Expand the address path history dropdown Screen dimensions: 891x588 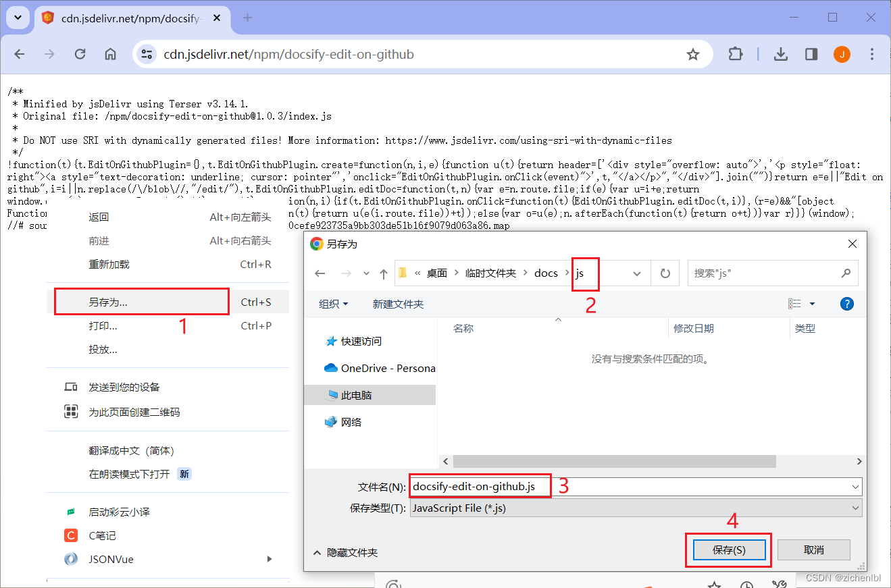point(636,273)
